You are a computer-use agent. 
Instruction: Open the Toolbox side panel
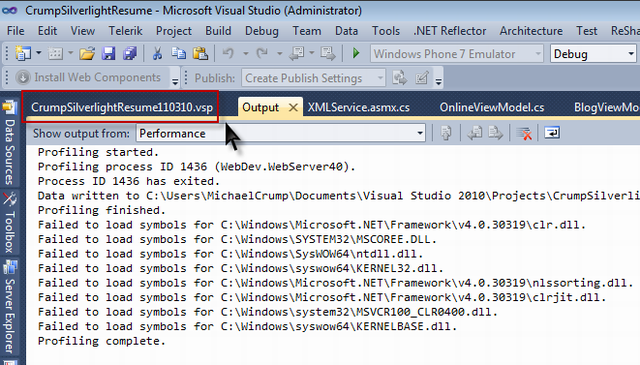click(9, 223)
